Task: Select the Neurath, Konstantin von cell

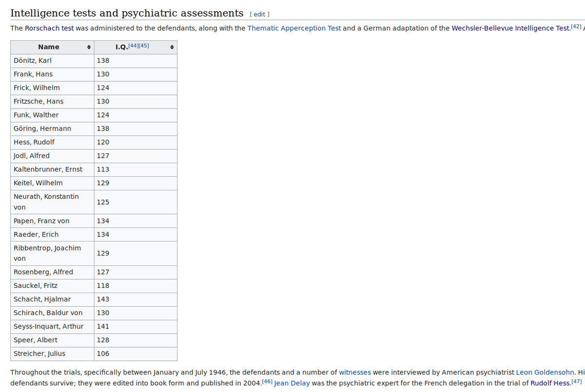Action: [52, 202]
